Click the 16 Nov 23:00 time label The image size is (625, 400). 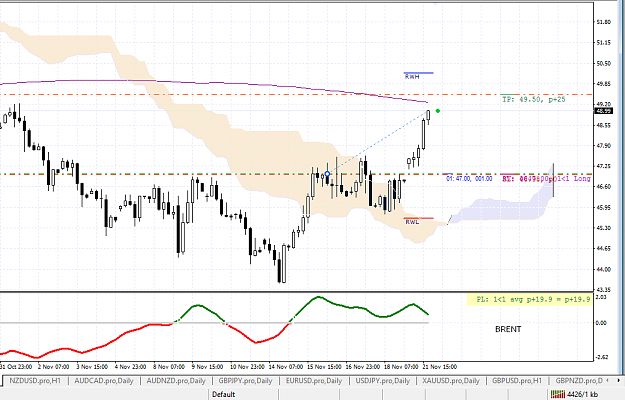[x=362, y=367]
